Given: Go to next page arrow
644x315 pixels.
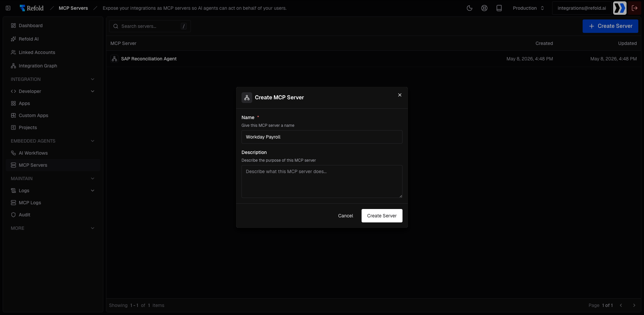Looking at the screenshot, I should (634, 305).
